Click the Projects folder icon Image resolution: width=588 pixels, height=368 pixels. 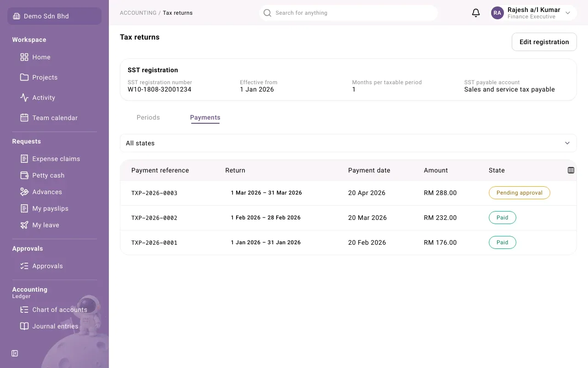click(x=24, y=77)
